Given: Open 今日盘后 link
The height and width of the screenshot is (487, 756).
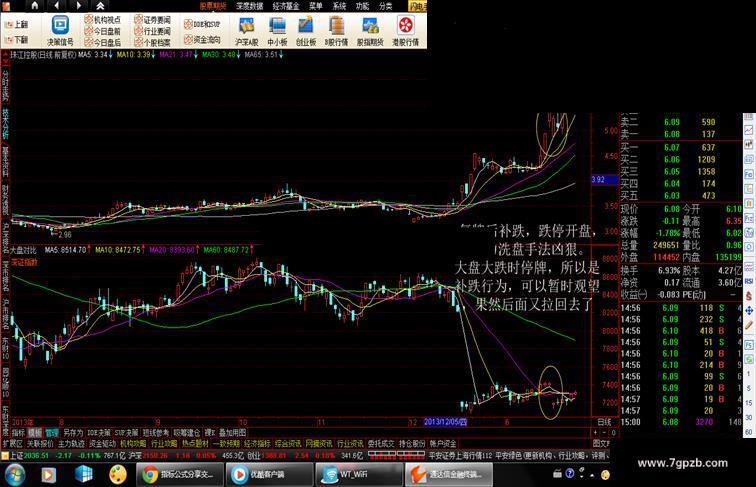Looking at the screenshot, I should tap(103, 42).
